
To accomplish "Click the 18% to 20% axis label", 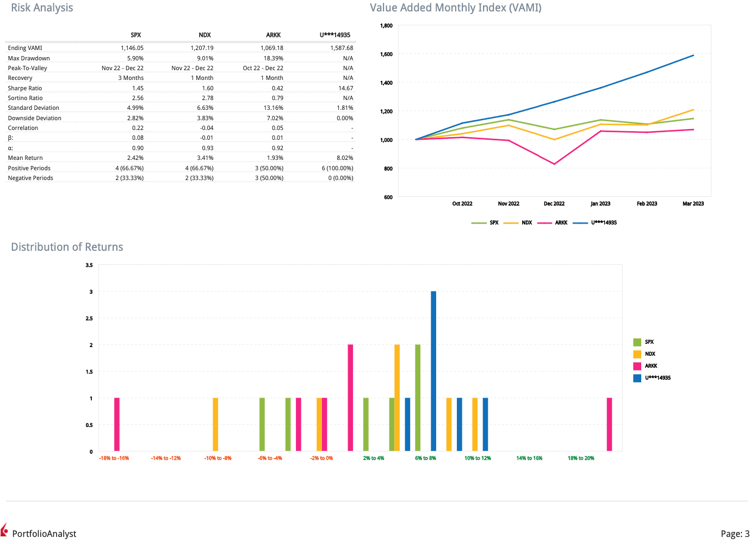I will click(581, 458).
